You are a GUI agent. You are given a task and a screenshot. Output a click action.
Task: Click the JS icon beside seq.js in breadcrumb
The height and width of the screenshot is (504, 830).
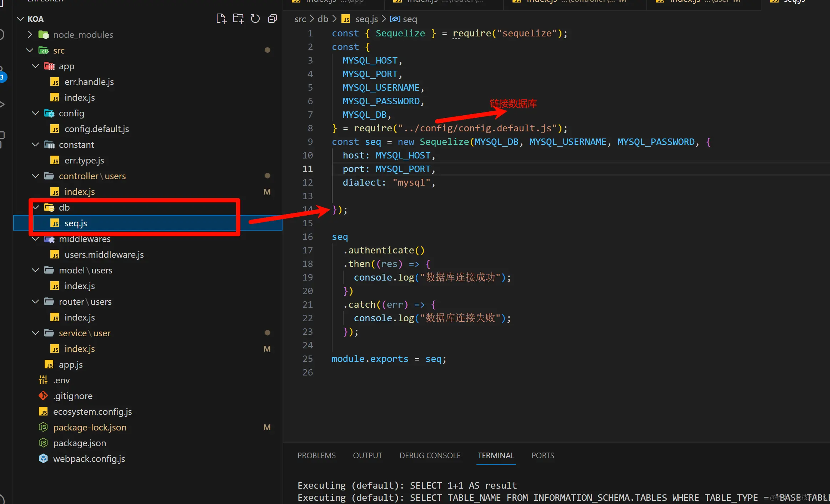click(x=346, y=19)
